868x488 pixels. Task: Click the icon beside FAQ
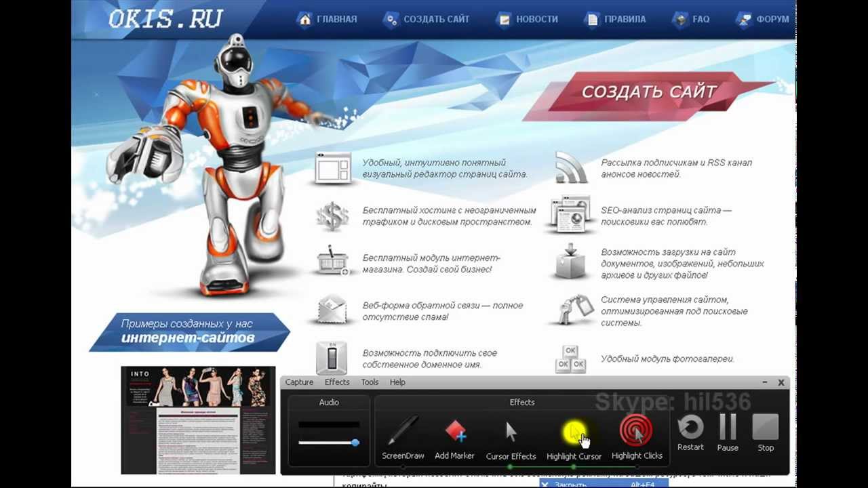[679, 20]
